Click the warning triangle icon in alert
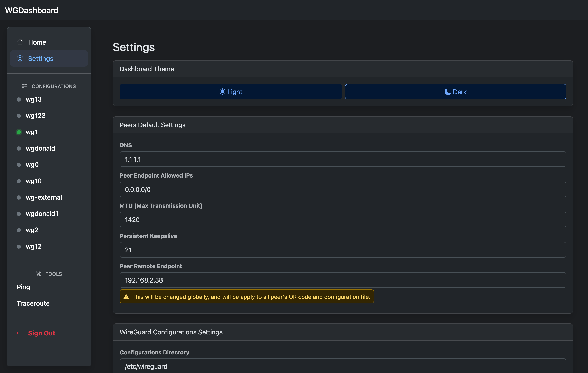 coord(126,297)
